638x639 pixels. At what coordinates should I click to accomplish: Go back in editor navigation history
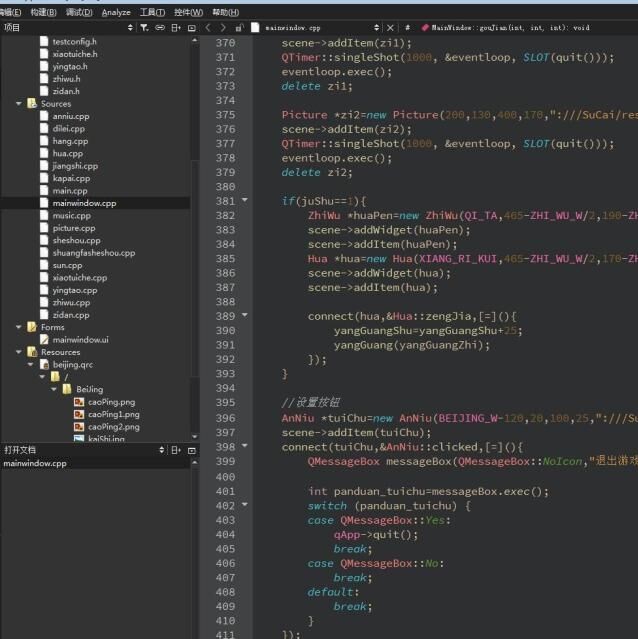[x=208, y=27]
